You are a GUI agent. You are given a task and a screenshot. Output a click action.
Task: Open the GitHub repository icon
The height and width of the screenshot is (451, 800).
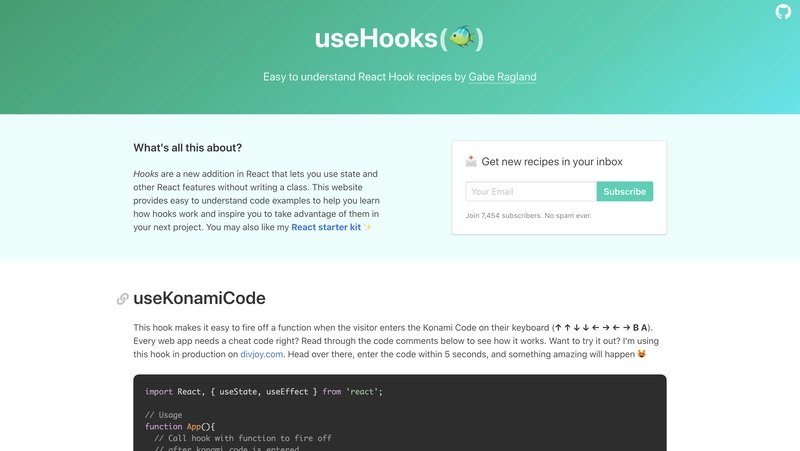click(783, 11)
